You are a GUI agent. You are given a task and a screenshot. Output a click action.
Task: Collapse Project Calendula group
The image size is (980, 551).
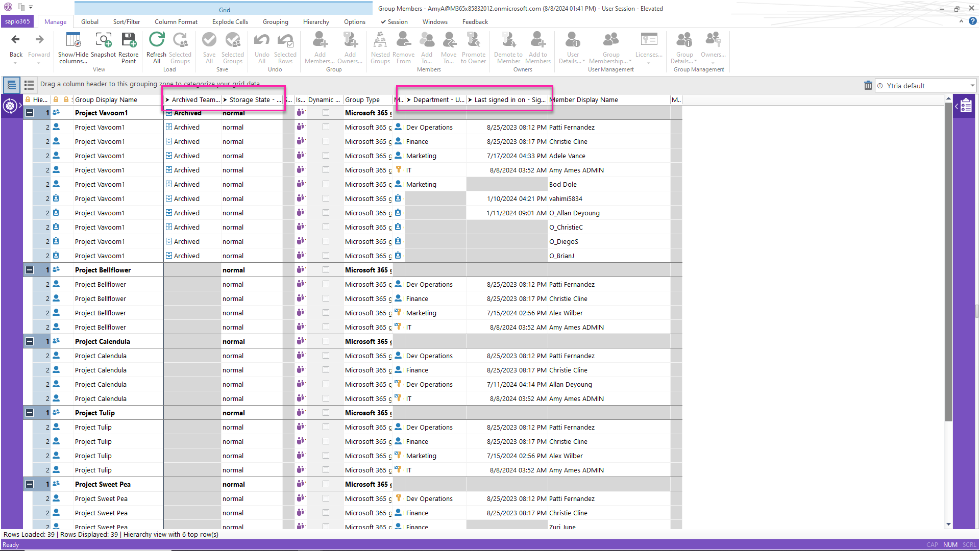30,341
